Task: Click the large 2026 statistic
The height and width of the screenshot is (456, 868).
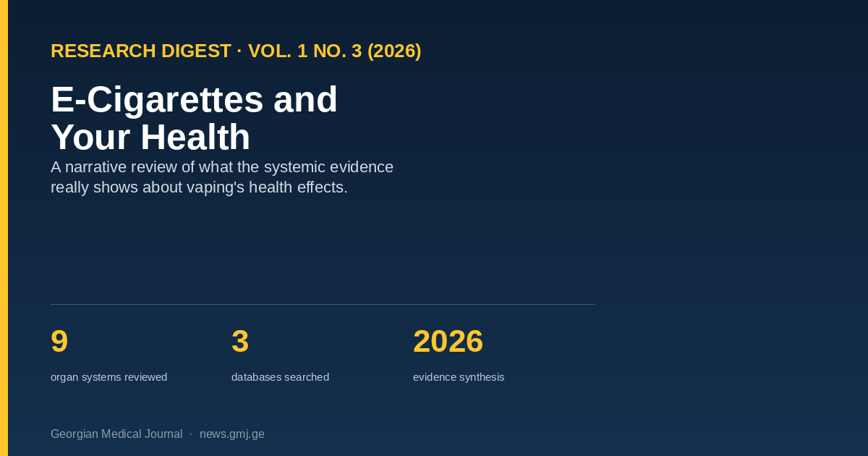Action: coord(448,342)
